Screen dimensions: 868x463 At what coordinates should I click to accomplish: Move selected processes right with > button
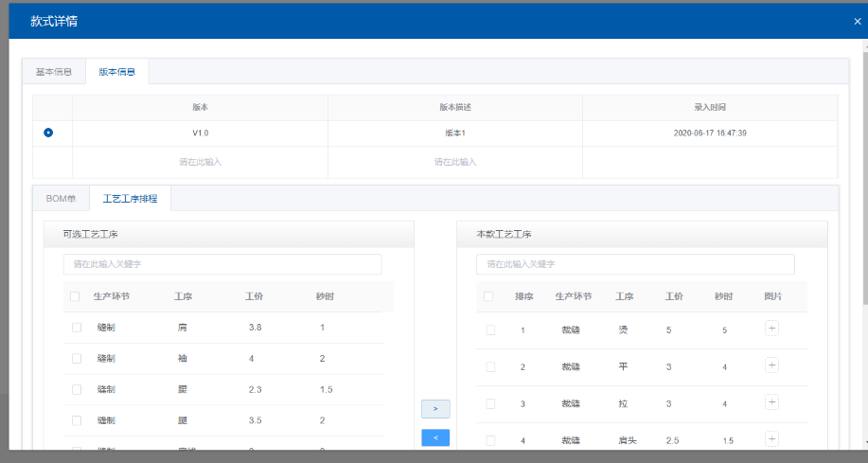[x=435, y=408]
